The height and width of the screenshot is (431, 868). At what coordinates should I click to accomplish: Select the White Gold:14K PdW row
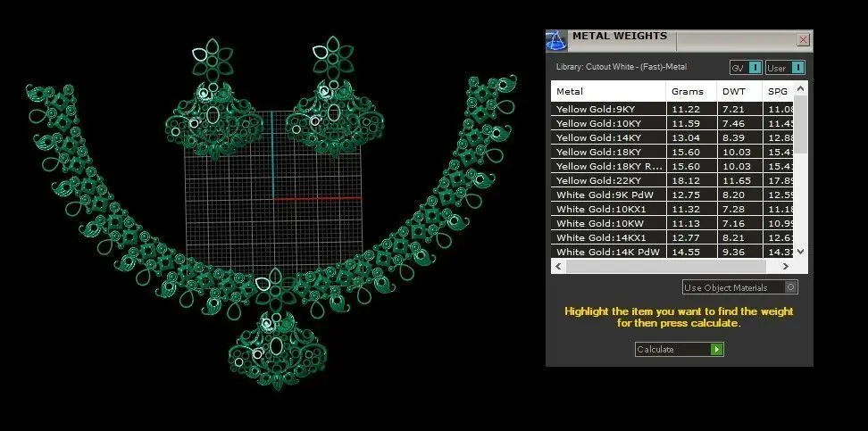[672, 252]
